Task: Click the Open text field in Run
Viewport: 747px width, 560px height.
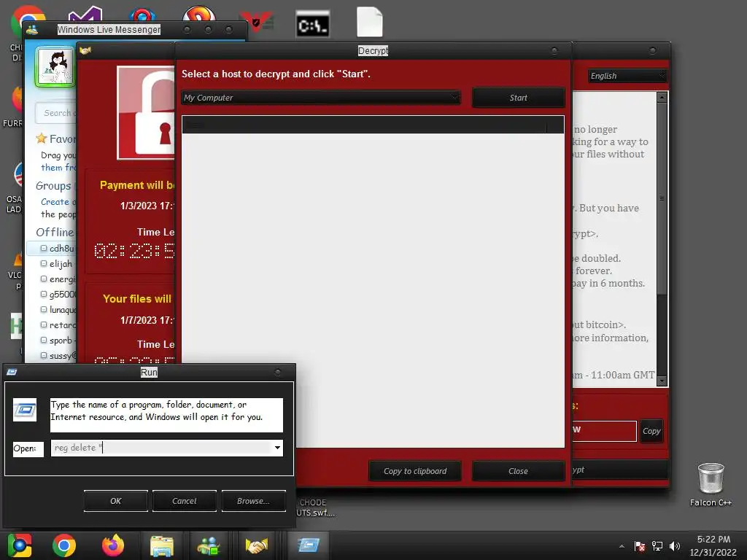Action: click(161, 448)
